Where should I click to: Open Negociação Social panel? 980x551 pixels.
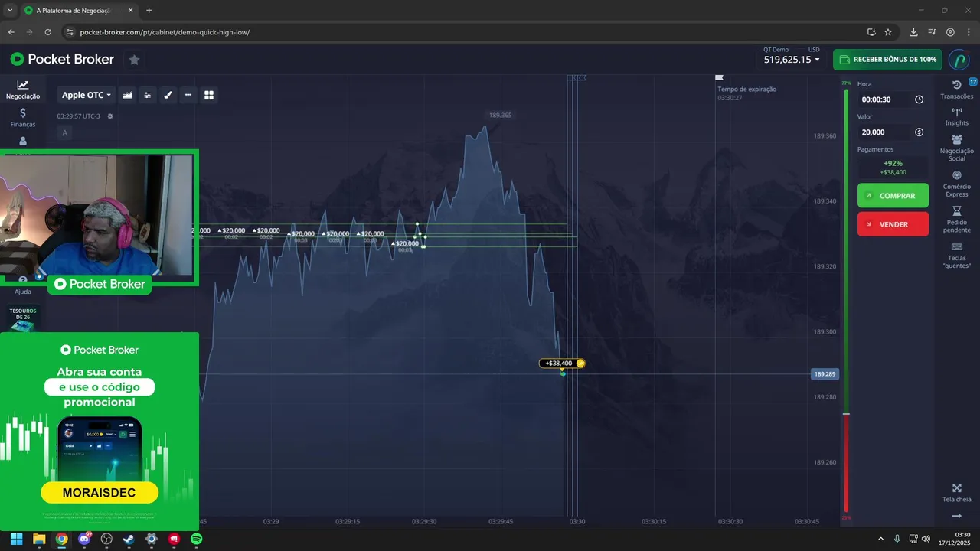tap(957, 148)
